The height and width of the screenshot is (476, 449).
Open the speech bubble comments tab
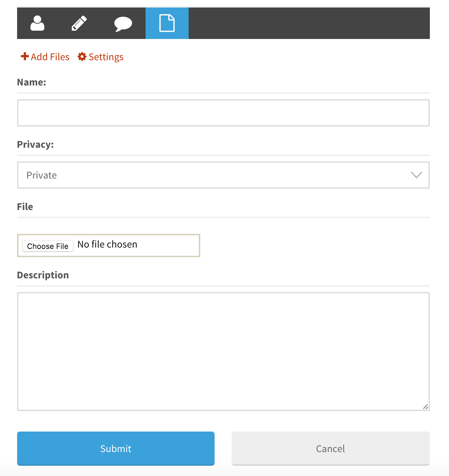click(x=123, y=24)
